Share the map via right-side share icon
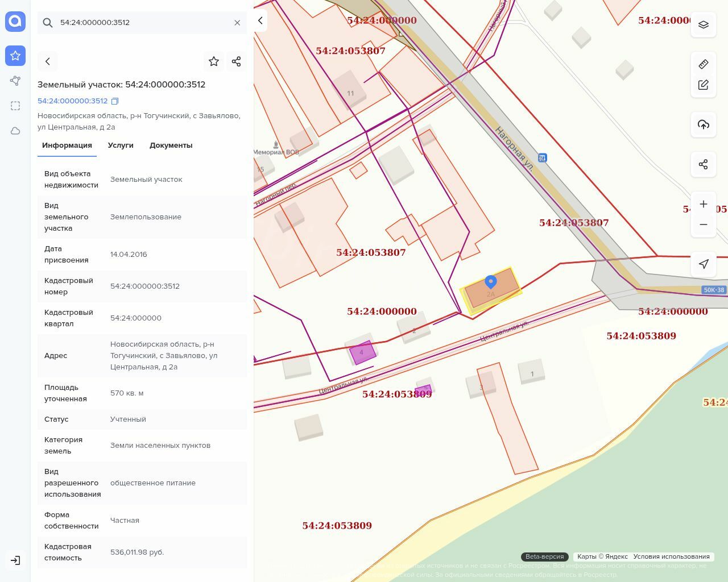This screenshot has height=582, width=728. pos(703,164)
